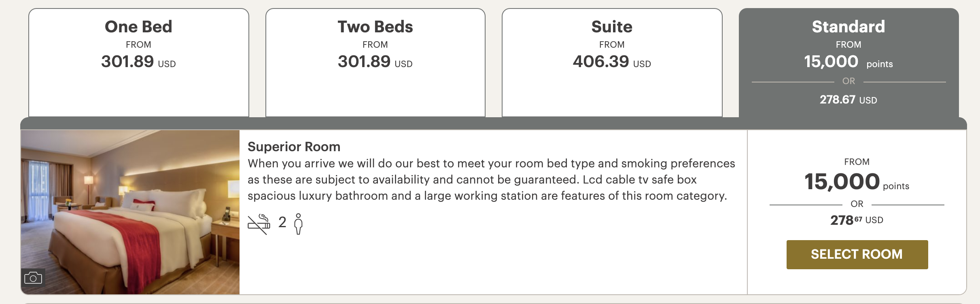The image size is (980, 304).
Task: Click the 301.89 USD One Bed price
Action: [138, 62]
